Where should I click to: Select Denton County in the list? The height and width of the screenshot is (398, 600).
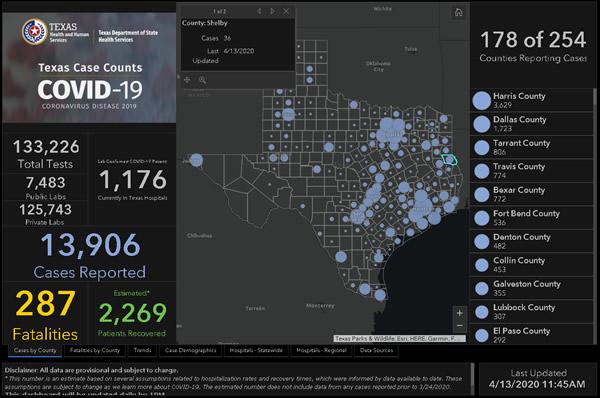(x=531, y=241)
